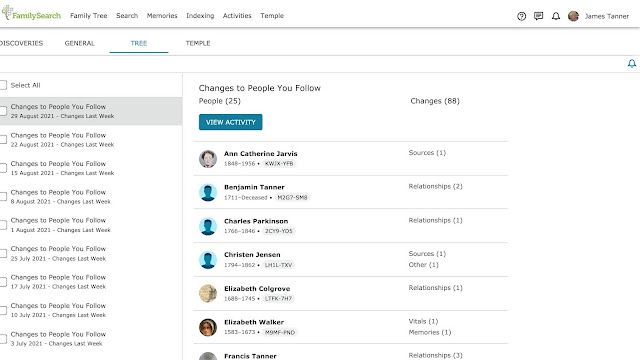Click Relationships (2) for Benjamin Tanner

[x=436, y=186]
